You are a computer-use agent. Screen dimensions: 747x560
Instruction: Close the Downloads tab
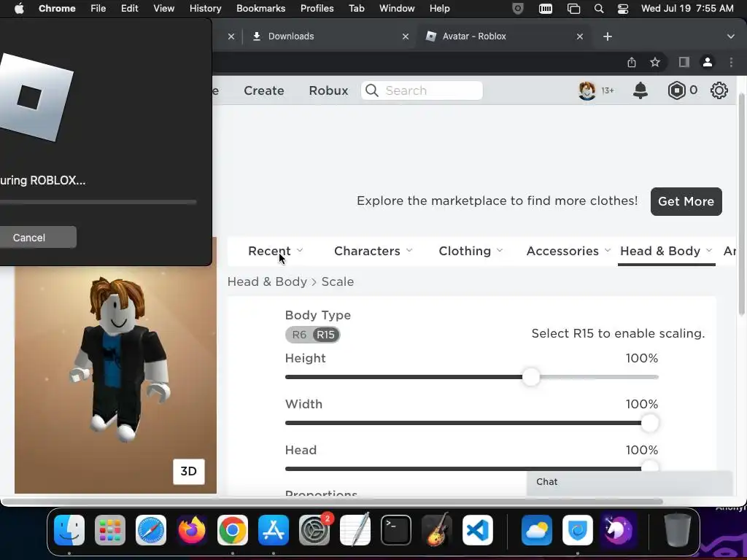pos(406,36)
